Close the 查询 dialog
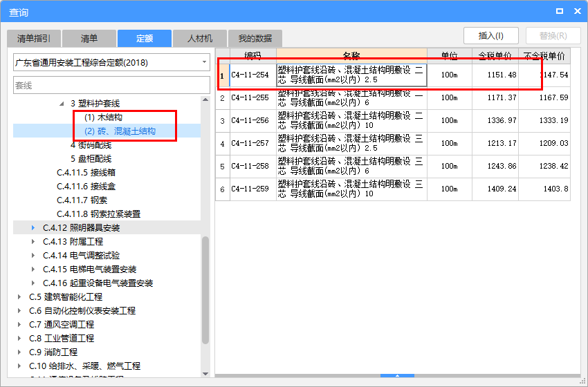 pyautogui.click(x=578, y=11)
